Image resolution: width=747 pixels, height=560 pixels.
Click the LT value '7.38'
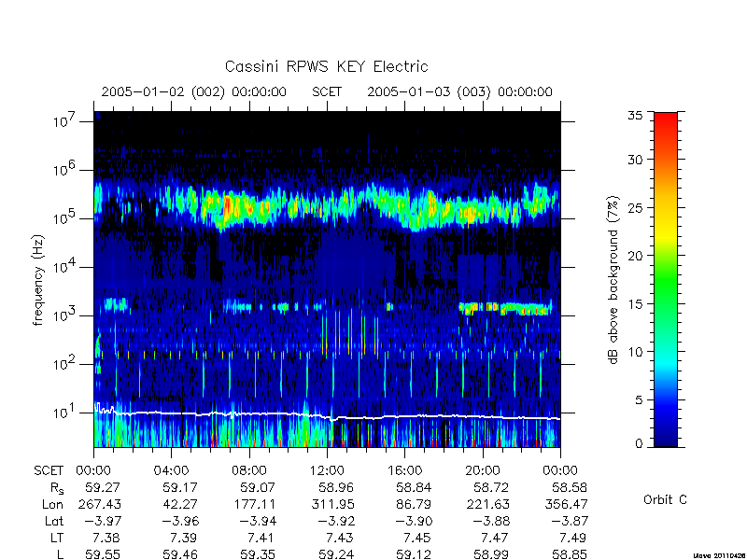106,538
